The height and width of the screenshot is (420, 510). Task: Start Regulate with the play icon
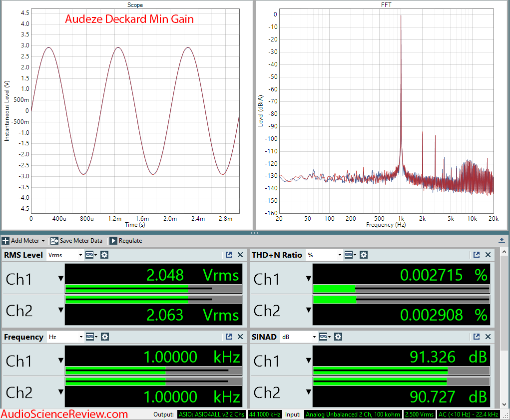pos(113,241)
